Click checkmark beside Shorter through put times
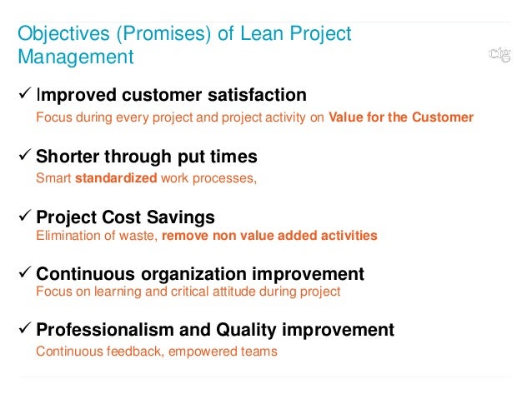Image resolution: width=532 pixels, height=399 pixels. (25, 155)
